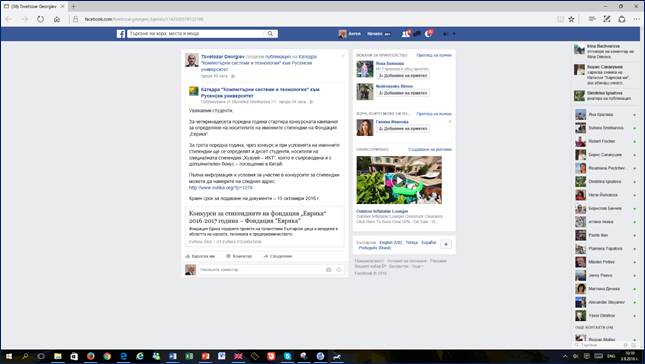Like the post with the Like button
This screenshot has height=364, width=645.
coord(200,256)
